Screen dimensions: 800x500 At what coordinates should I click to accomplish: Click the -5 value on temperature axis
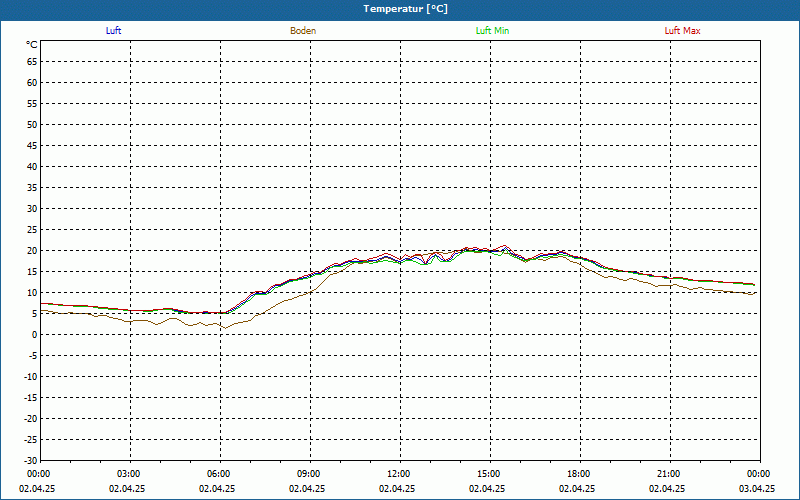(33, 356)
